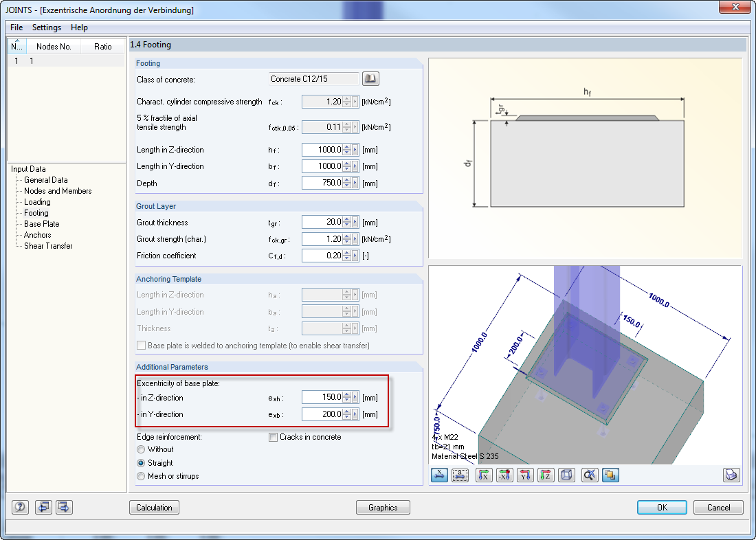This screenshot has height=540, width=756.
Task: Increase grout thickness with the stepper arrow
Action: [x=347, y=219]
